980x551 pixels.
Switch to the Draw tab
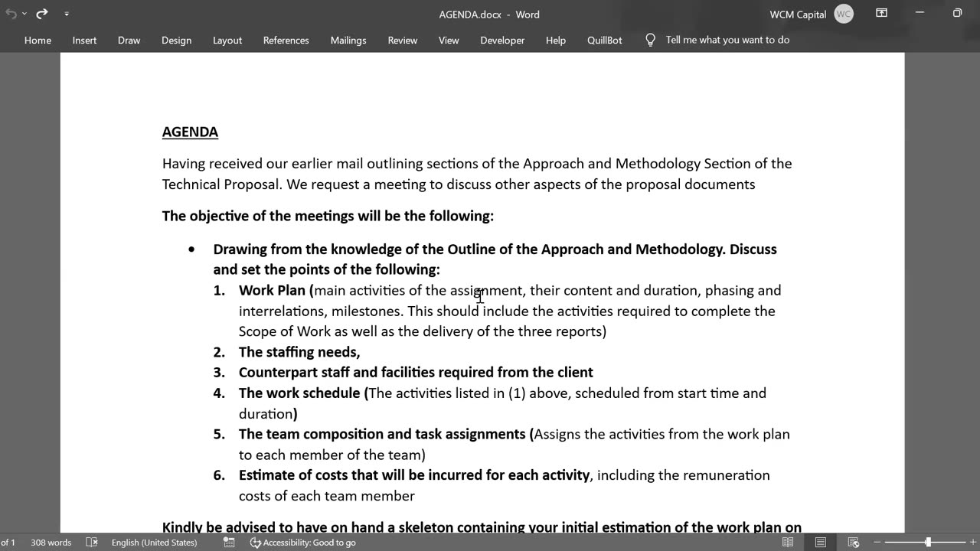click(129, 40)
